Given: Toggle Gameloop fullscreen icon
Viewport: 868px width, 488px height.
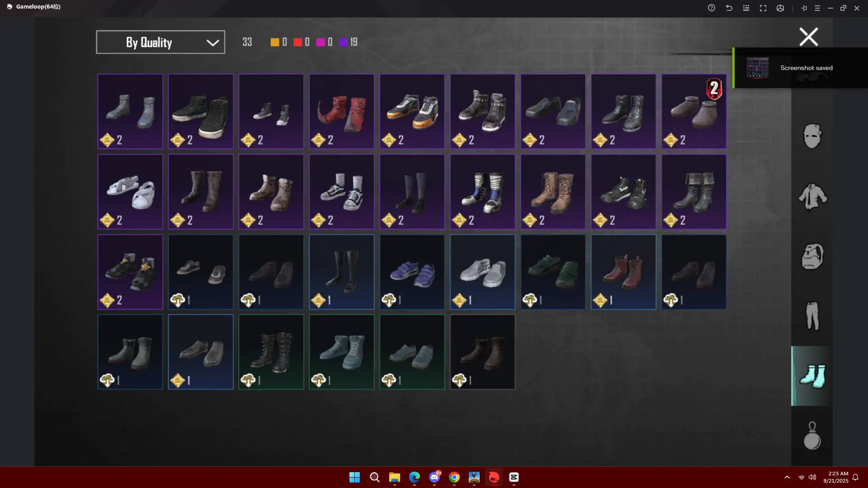Looking at the screenshot, I should (x=763, y=8).
